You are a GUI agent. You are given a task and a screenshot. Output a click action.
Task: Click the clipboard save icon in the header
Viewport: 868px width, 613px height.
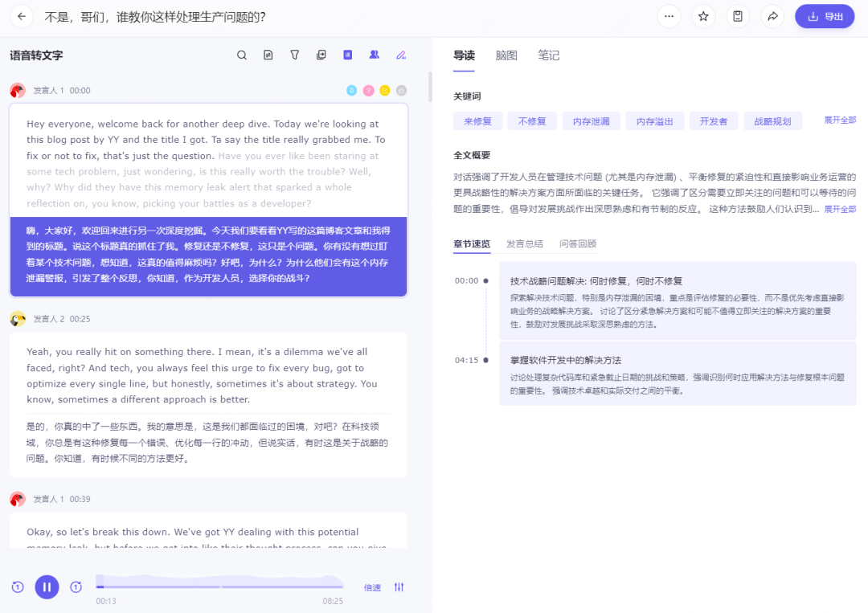[737, 17]
